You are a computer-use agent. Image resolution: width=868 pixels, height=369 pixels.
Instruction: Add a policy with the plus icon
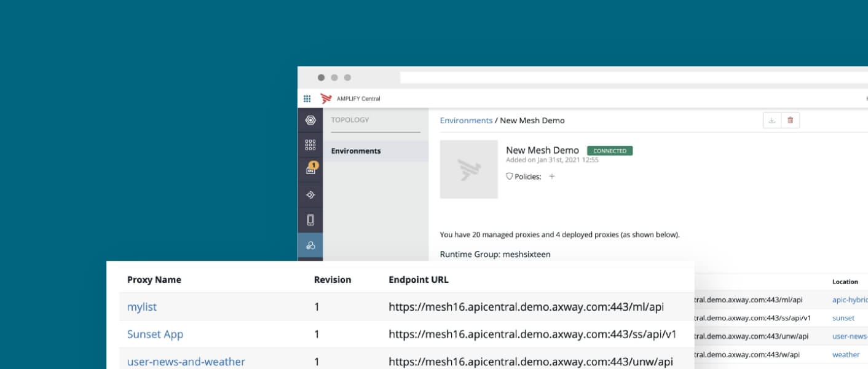[x=551, y=177]
